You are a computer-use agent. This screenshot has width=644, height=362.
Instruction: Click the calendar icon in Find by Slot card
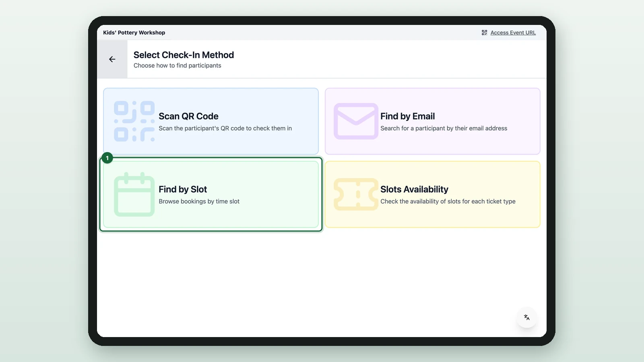[x=134, y=194]
